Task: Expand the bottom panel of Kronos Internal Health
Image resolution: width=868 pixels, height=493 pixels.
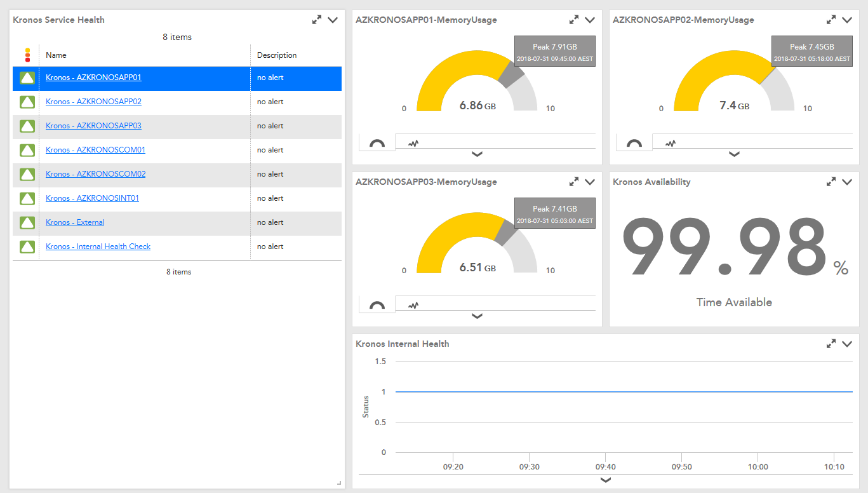Action: (606, 480)
